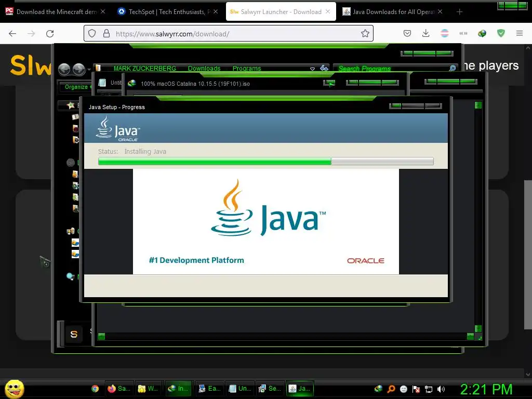Click the Programs breadcrumb in Explorer
The image size is (532, 399).
pyautogui.click(x=247, y=69)
